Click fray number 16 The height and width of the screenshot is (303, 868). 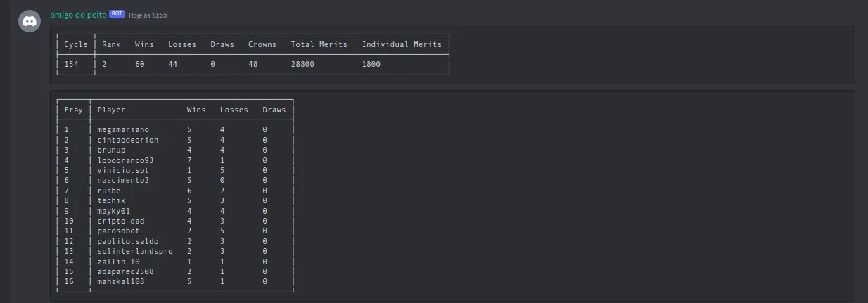pyautogui.click(x=68, y=282)
